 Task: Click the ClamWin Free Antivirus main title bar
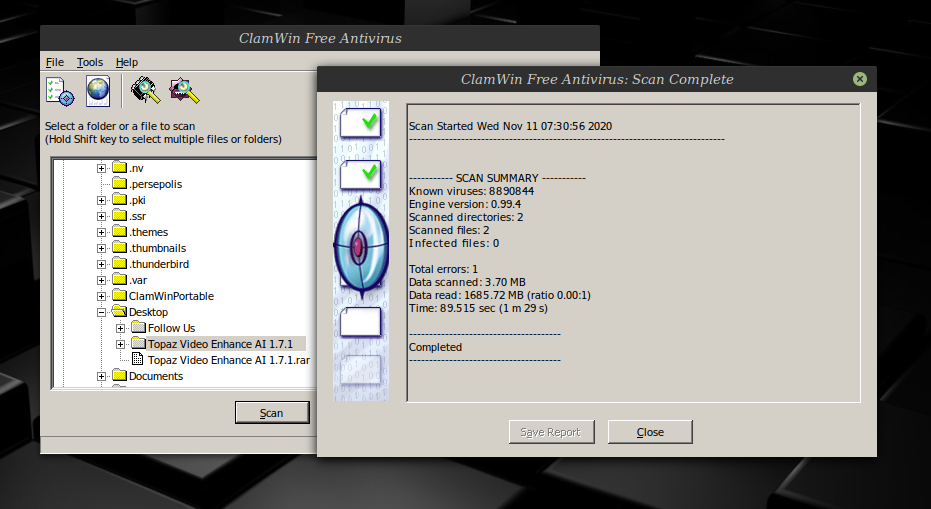319,38
